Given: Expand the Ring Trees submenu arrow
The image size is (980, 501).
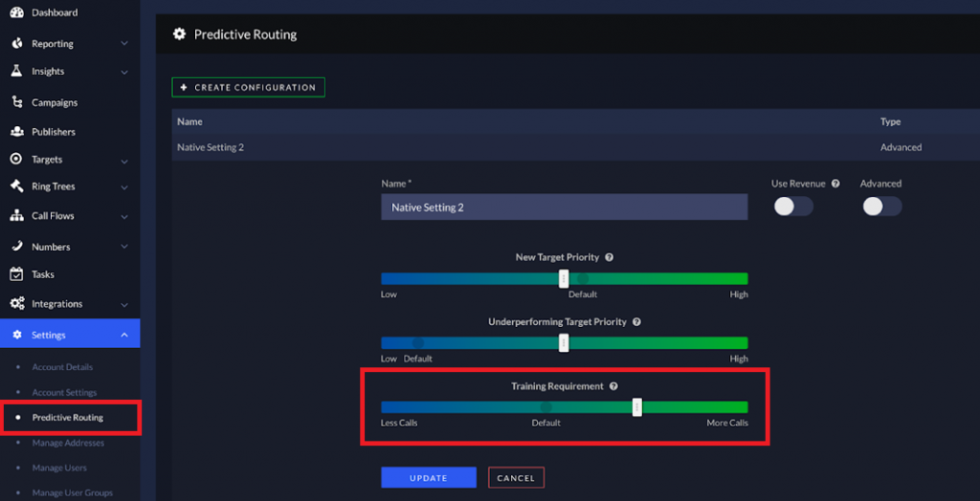Looking at the screenshot, I should tap(124, 187).
